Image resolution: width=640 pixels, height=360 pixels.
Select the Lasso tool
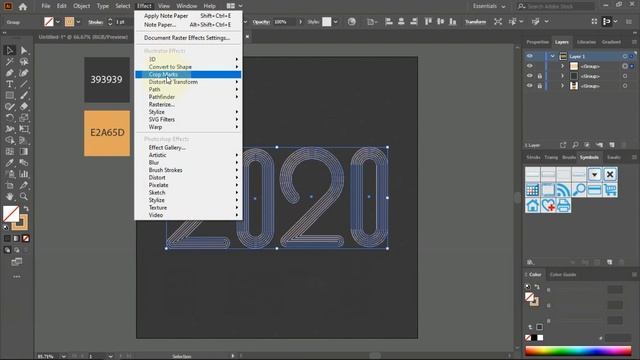[x=24, y=62]
